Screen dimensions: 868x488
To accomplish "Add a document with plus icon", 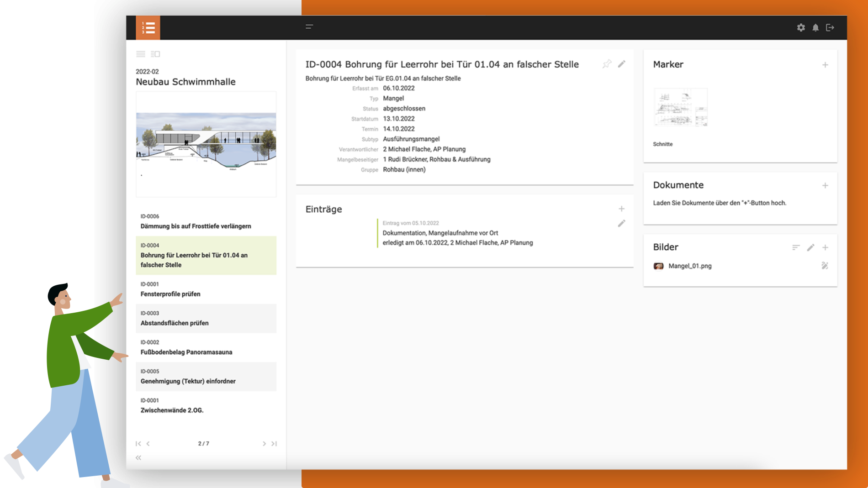I will pyautogui.click(x=825, y=185).
